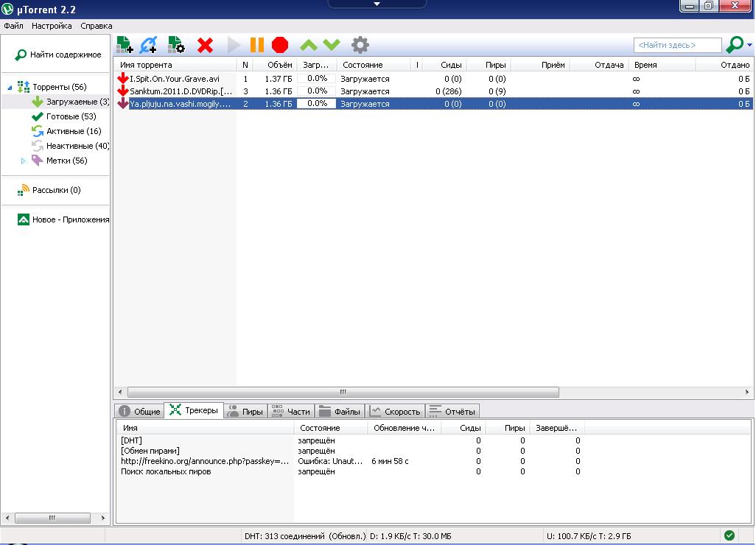Screen dimensions: 756x545
Task: Click the orange Pause Torrent icon
Action: (257, 46)
